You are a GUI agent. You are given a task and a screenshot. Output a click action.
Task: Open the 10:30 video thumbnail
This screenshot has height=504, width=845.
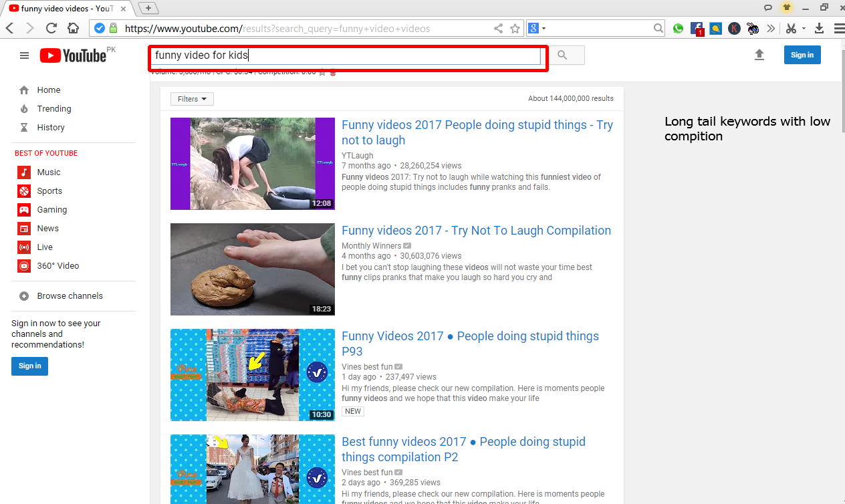253,375
